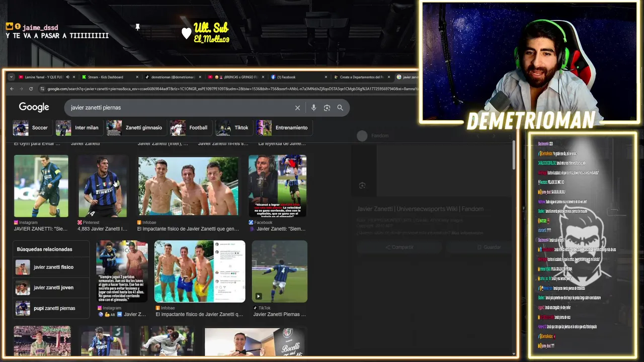644x362 pixels.
Task: Select the Football filter chip
Action: (x=190, y=128)
